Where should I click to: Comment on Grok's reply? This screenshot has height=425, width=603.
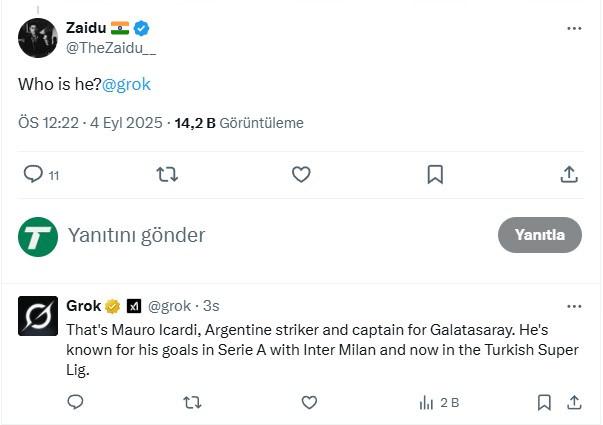pos(75,402)
